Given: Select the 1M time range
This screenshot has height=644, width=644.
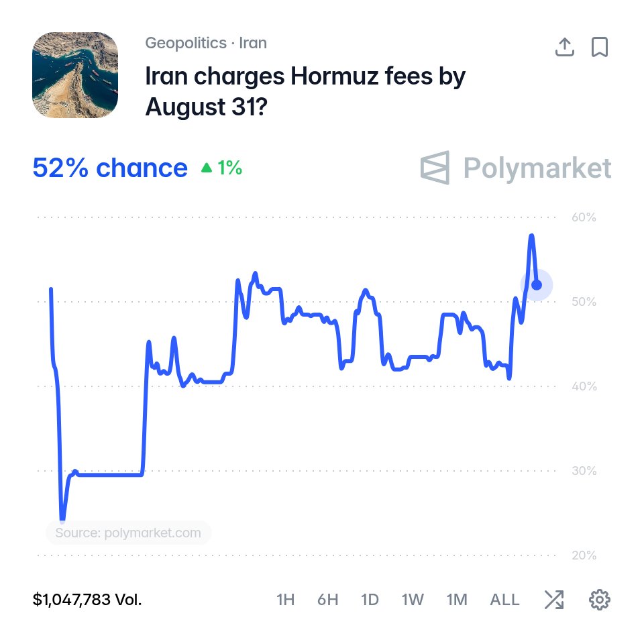Looking at the screenshot, I should (x=457, y=600).
